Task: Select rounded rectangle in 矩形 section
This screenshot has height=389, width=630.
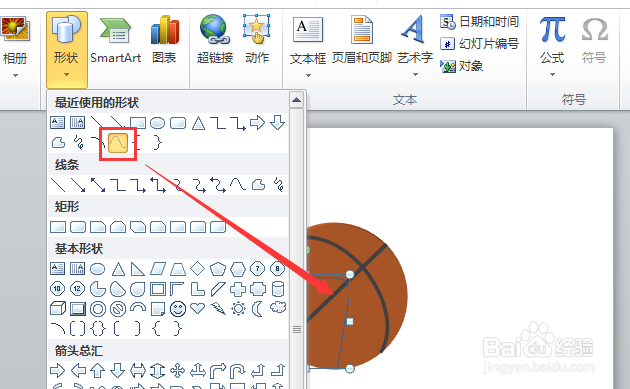Action: (78, 227)
